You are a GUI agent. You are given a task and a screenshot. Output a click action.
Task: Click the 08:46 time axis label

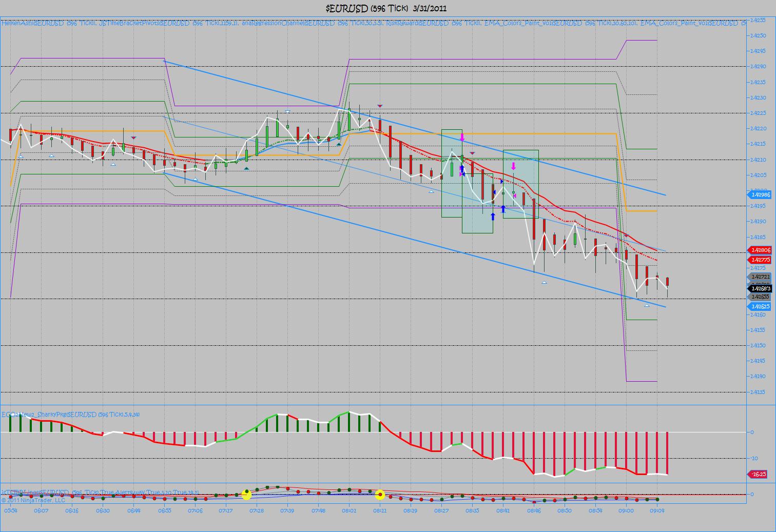tap(534, 511)
